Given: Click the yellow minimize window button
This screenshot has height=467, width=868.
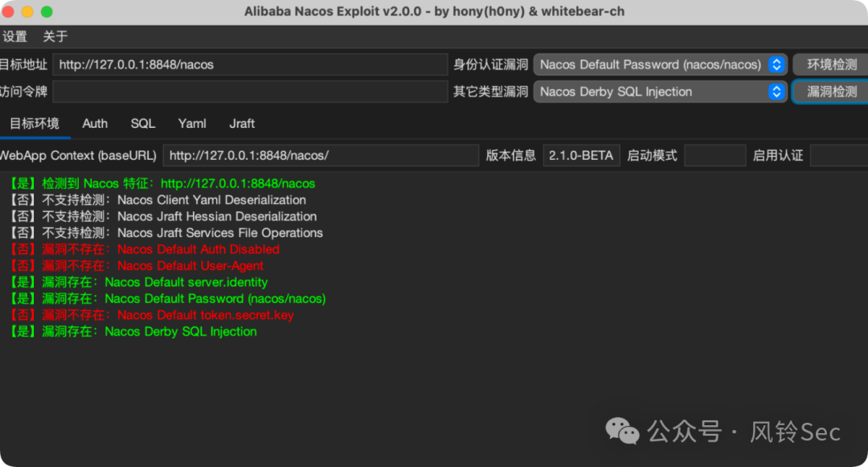Looking at the screenshot, I should (27, 11).
